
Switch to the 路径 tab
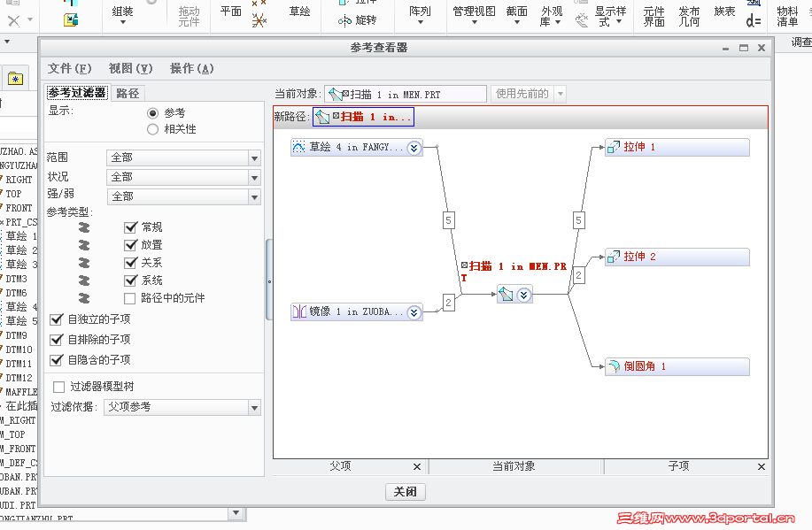coord(128,93)
